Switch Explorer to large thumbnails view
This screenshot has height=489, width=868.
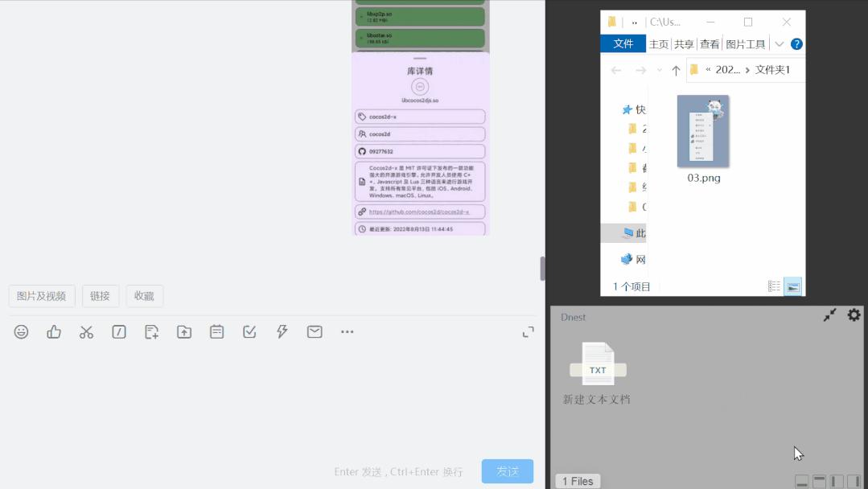click(793, 286)
